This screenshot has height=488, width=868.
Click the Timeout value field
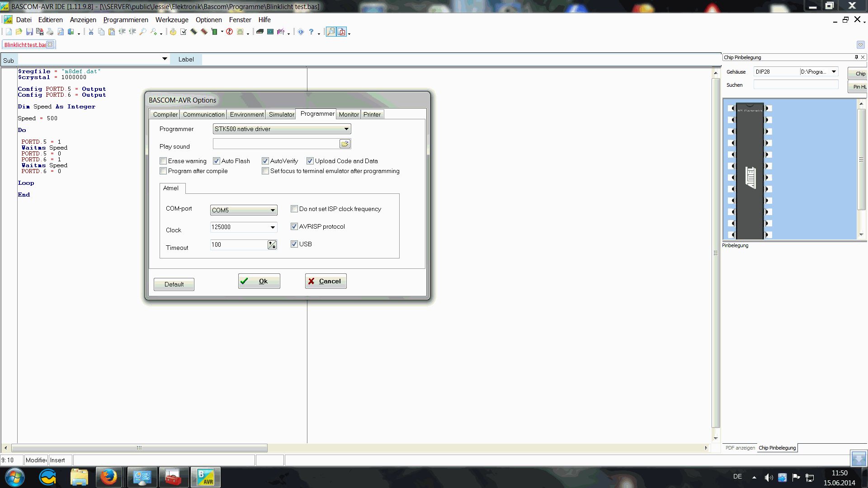tap(238, 244)
